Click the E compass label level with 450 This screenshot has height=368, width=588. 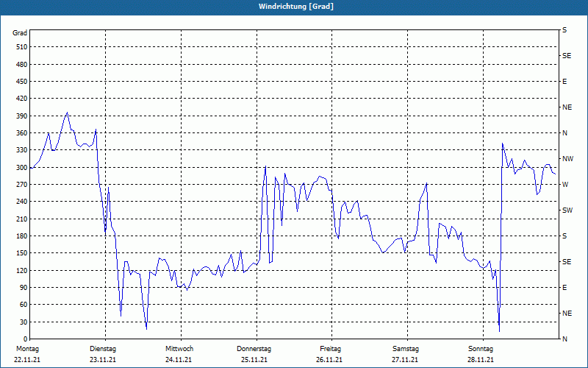pos(564,82)
